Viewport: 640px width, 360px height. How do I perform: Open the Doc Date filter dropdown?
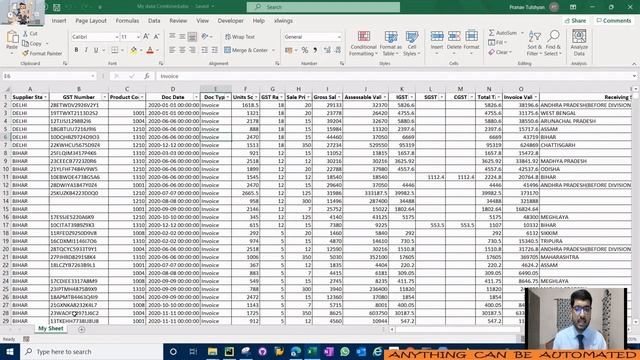pyautogui.click(x=196, y=97)
